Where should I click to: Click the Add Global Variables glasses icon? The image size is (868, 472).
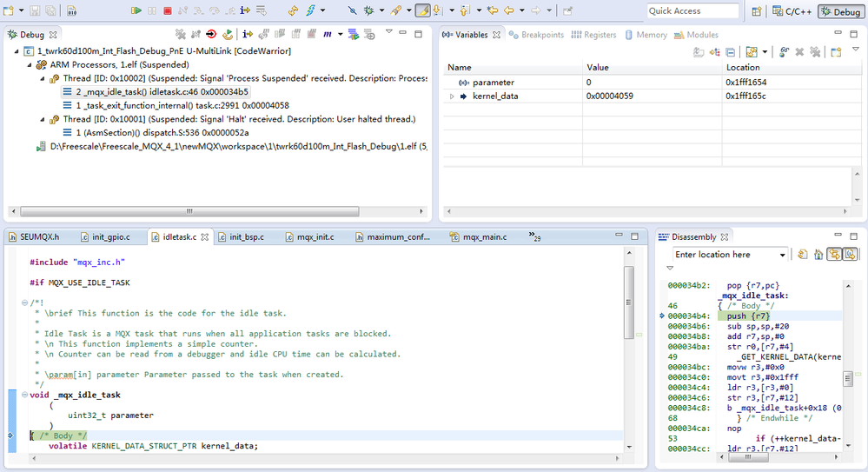point(784,52)
